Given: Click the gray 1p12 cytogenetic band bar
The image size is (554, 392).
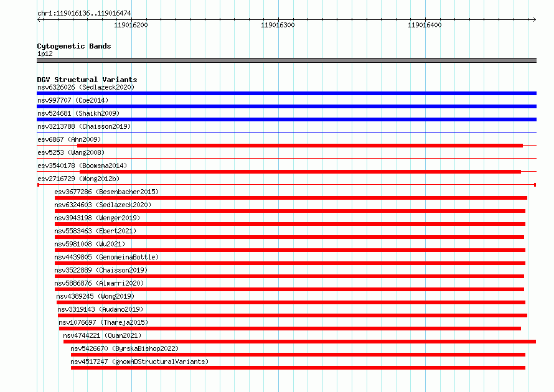Looking at the screenshot, I should (286, 60).
